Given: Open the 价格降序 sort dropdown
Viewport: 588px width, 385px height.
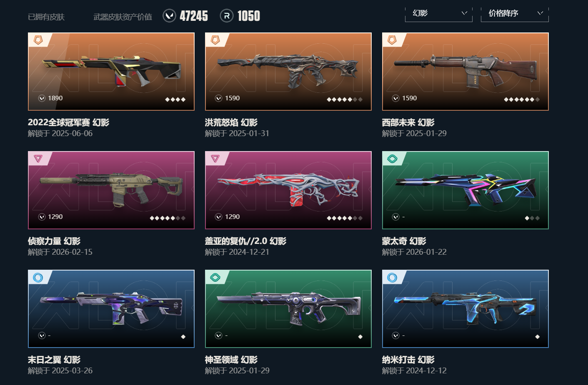Looking at the screenshot, I should coord(515,13).
